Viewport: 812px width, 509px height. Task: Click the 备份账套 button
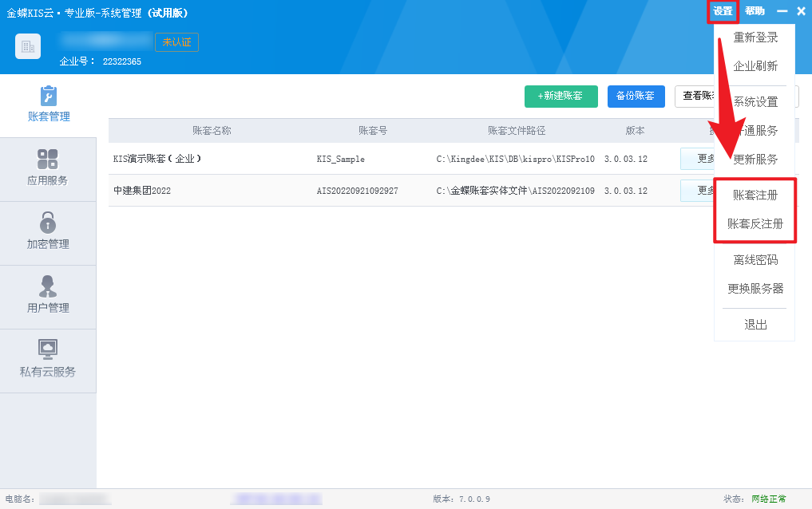636,97
